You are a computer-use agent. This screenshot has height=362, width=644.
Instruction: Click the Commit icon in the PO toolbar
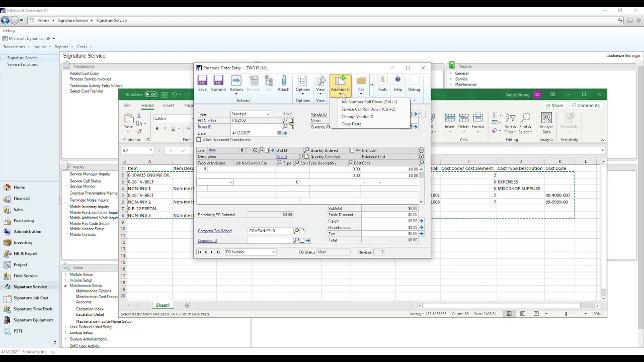pos(218,83)
